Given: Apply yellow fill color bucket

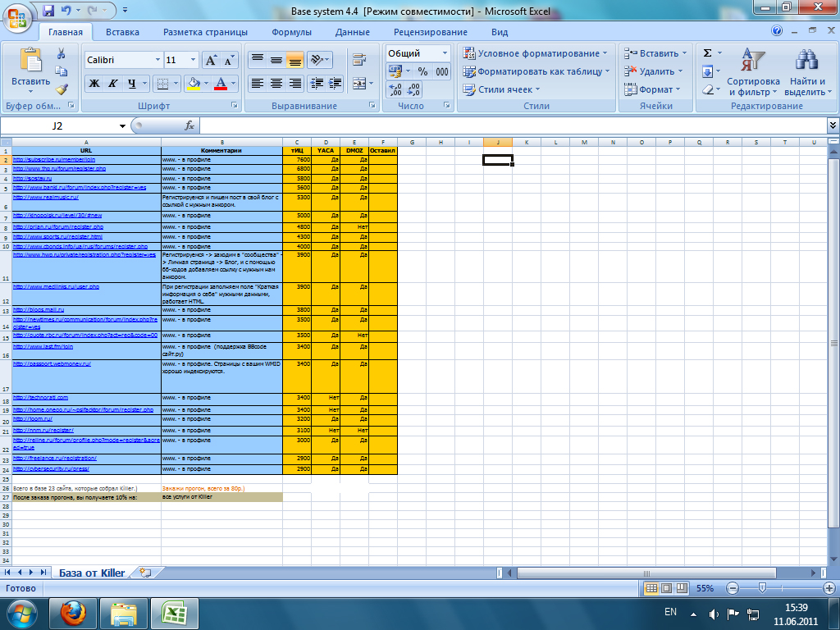Looking at the screenshot, I should (x=194, y=83).
